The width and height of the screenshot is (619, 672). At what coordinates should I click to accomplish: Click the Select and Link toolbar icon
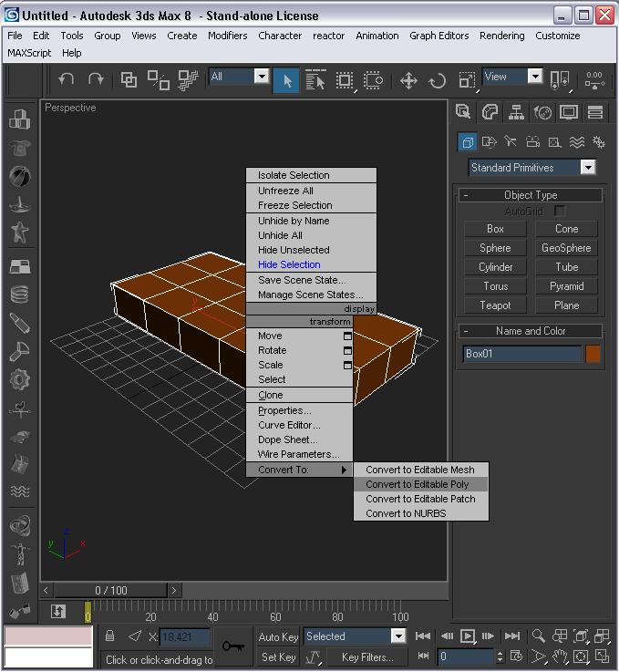pos(129,79)
